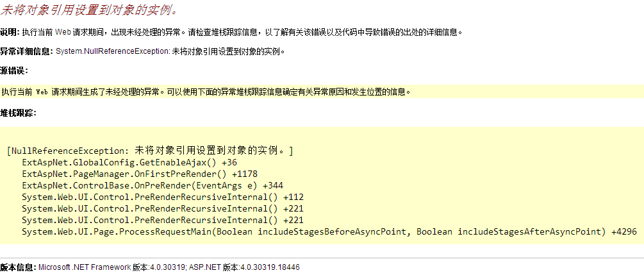Click the ExtAspNet.GlobalConfig.GetEnableAjax() stack line

[120, 162]
